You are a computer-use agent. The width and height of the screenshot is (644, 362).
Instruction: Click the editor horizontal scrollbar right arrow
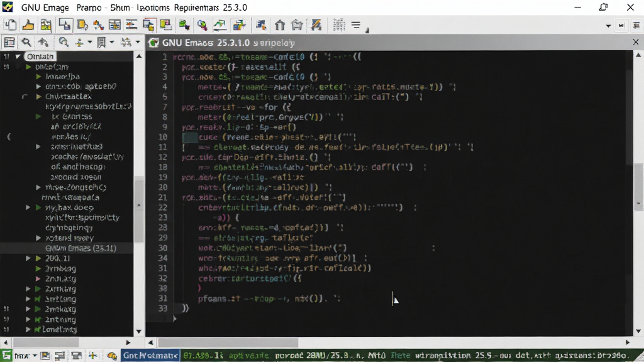tap(628, 343)
